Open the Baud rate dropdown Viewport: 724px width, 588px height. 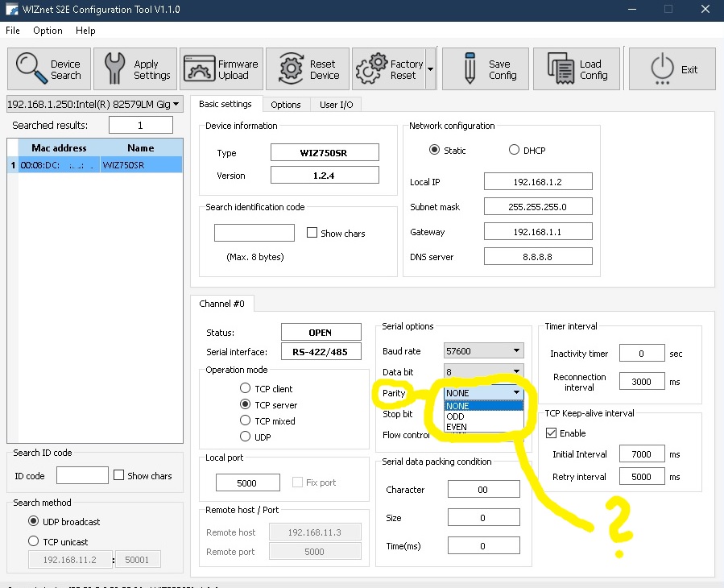[x=483, y=351]
